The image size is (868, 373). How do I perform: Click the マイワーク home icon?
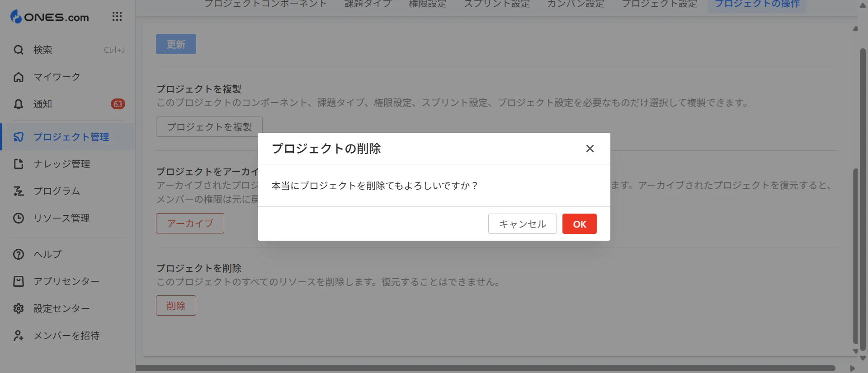click(19, 77)
